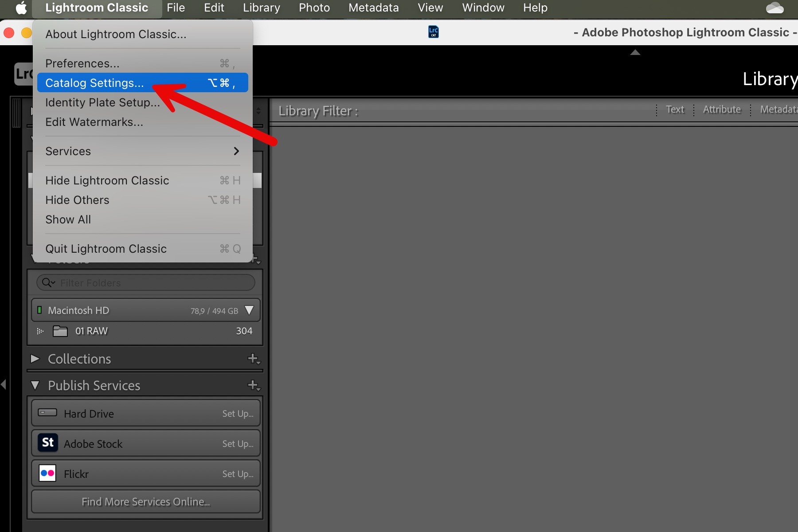Add a publish service with plus icon
This screenshot has height=532, width=798.
tap(254, 385)
